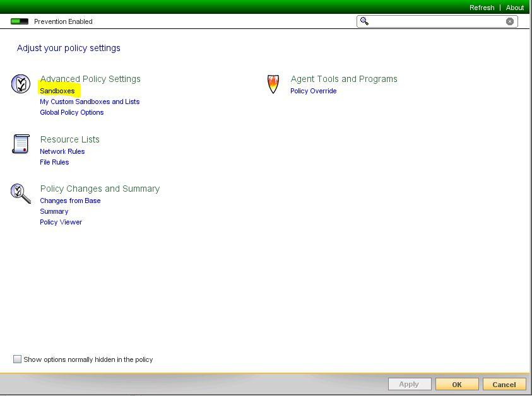Enable Show options normally hidden checkbox

pyautogui.click(x=18, y=359)
